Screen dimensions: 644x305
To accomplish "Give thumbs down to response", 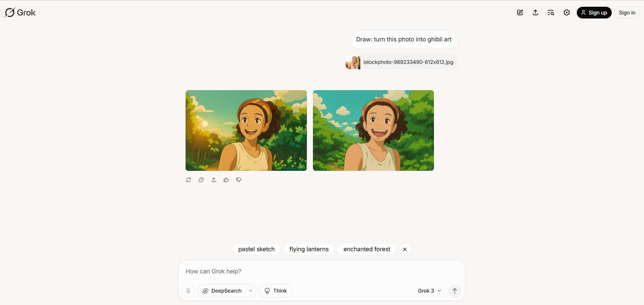I will click(x=239, y=180).
